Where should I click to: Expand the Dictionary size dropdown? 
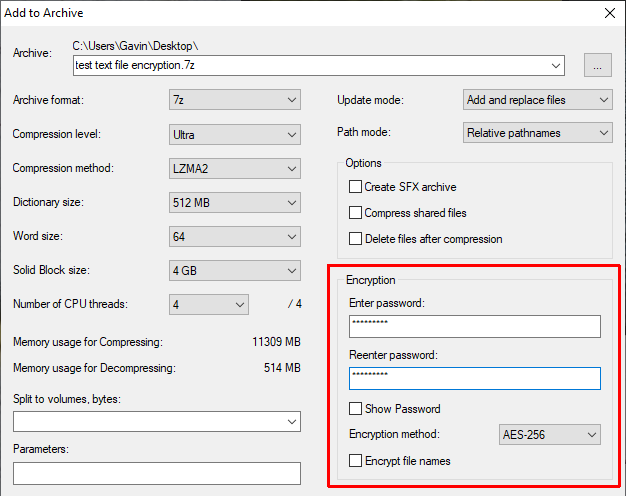(235, 202)
